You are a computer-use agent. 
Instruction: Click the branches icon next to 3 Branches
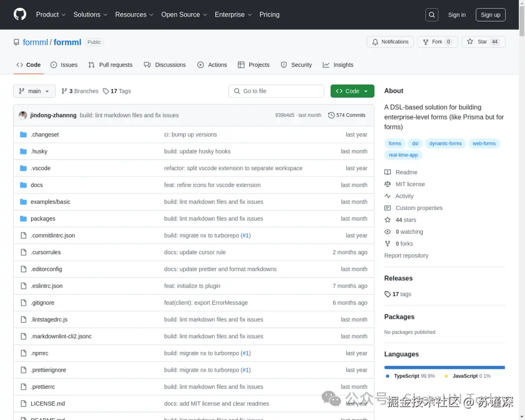click(x=64, y=91)
